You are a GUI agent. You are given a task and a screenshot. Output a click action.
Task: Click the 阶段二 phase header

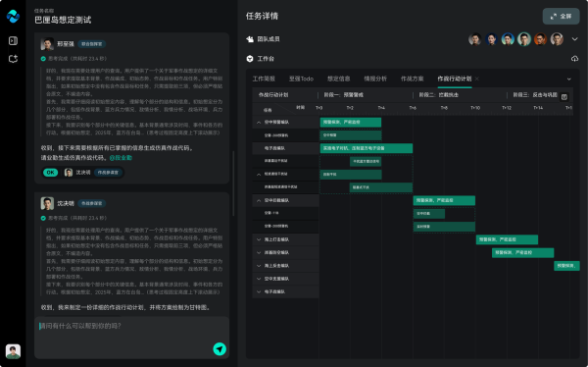point(438,95)
